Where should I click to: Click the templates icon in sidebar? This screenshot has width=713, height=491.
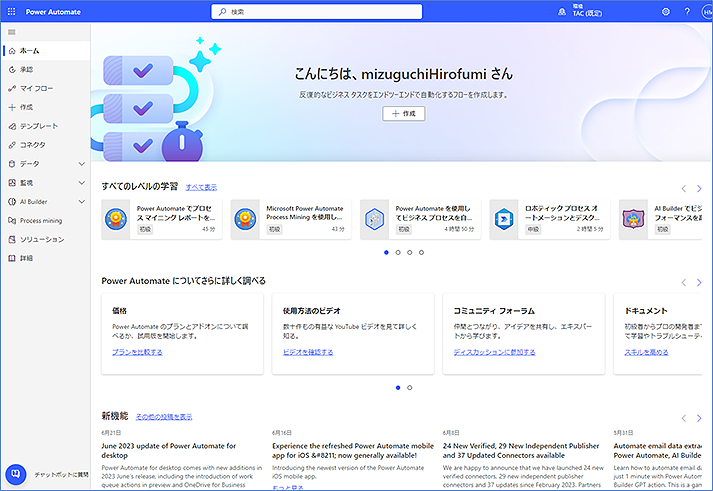tap(12, 126)
